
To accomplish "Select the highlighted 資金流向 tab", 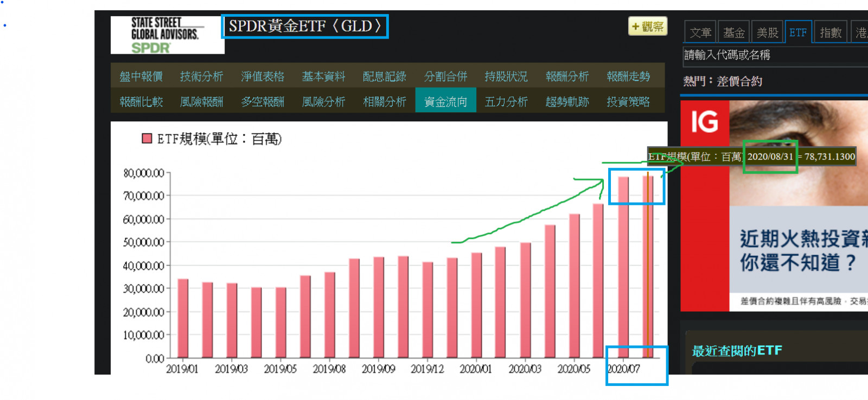I will (x=445, y=100).
